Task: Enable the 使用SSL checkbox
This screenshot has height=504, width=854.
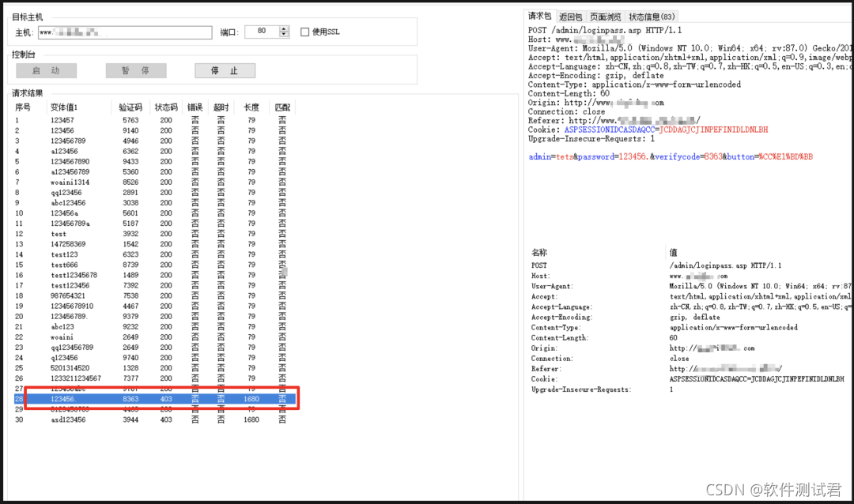Action: (x=305, y=32)
